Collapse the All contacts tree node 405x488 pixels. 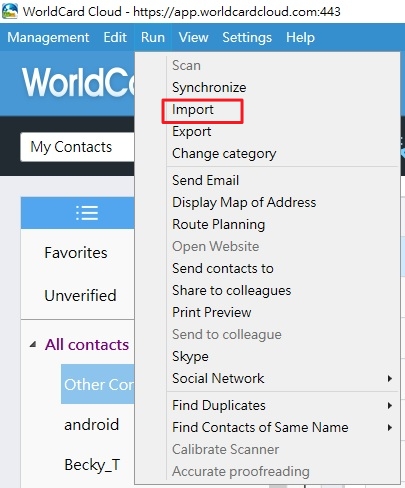(x=33, y=345)
